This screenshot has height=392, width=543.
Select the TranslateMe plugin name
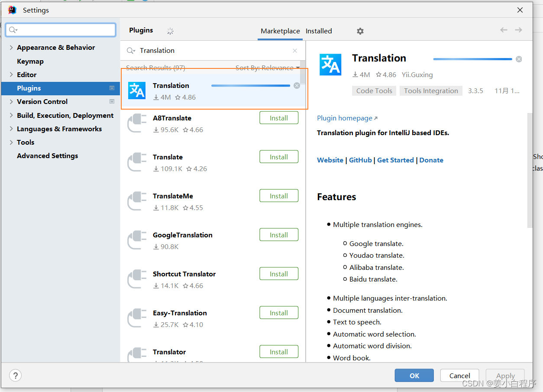click(173, 196)
